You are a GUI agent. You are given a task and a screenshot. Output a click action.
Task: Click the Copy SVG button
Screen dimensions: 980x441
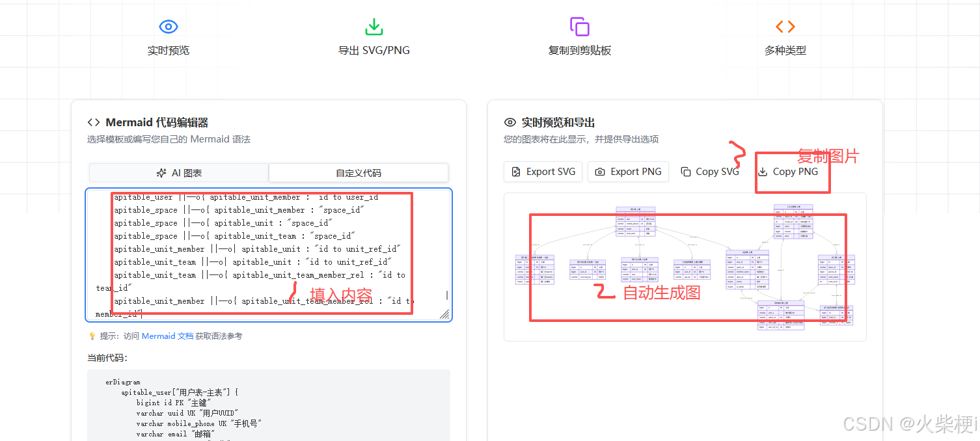point(709,171)
